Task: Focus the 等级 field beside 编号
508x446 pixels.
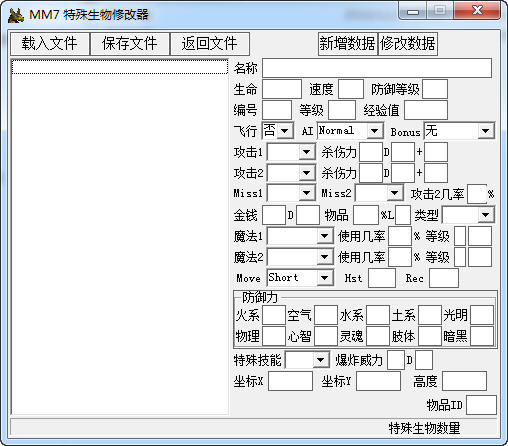Action: 342,110
